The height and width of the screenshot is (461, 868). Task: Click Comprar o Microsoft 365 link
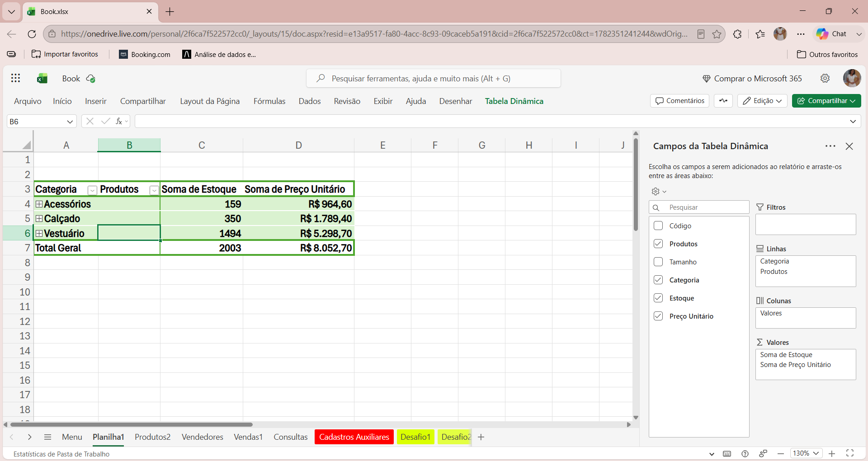coord(752,79)
